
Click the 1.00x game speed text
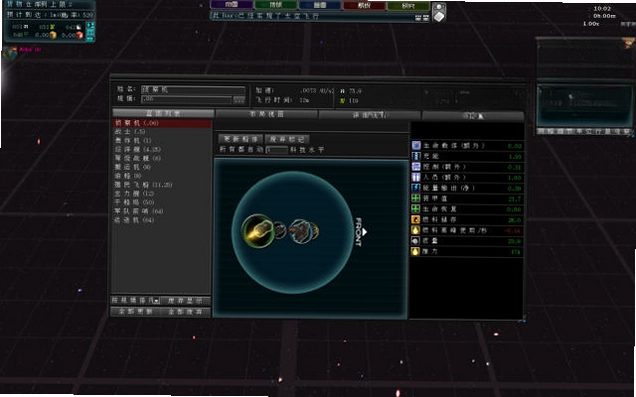[x=591, y=24]
